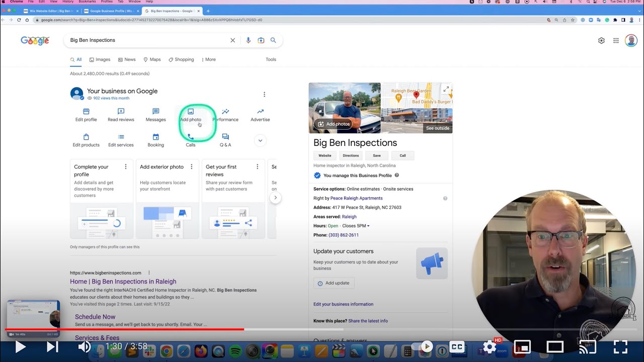Open the Google apps grid
The width and height of the screenshot is (644, 362).
click(616, 41)
